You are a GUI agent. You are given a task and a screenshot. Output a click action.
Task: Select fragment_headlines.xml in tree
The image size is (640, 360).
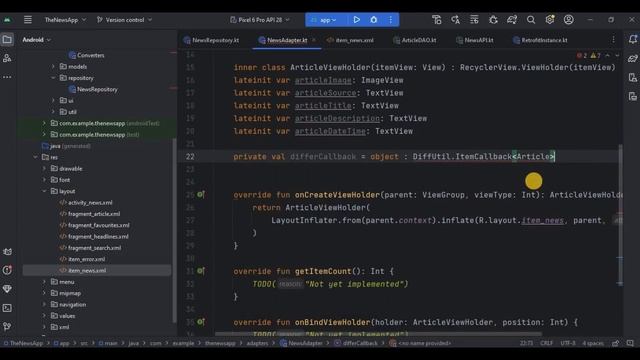(x=94, y=237)
